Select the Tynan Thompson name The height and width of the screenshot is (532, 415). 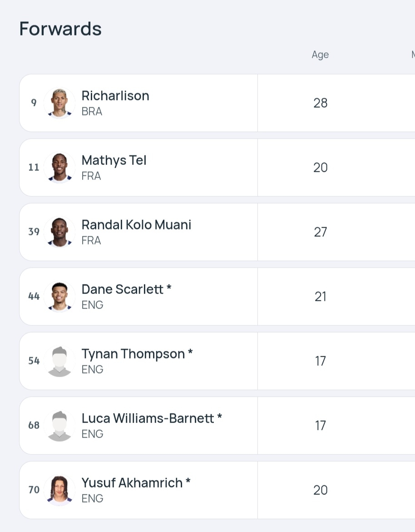(133, 354)
